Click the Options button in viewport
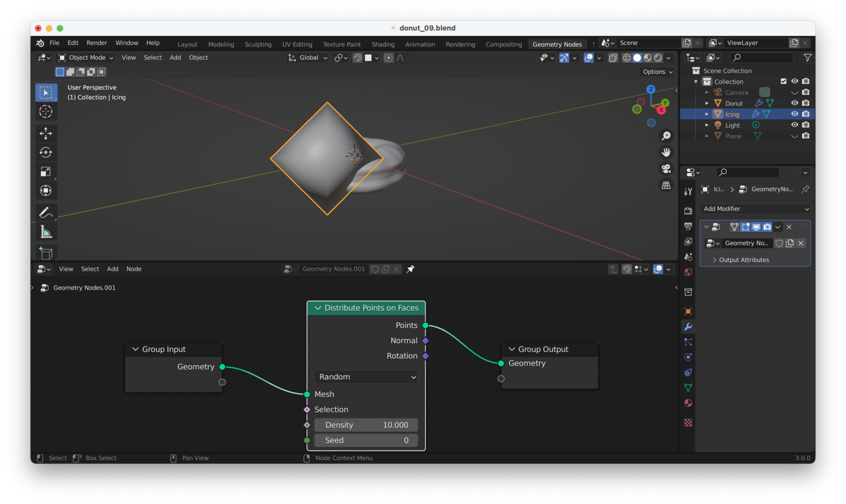 coord(657,72)
